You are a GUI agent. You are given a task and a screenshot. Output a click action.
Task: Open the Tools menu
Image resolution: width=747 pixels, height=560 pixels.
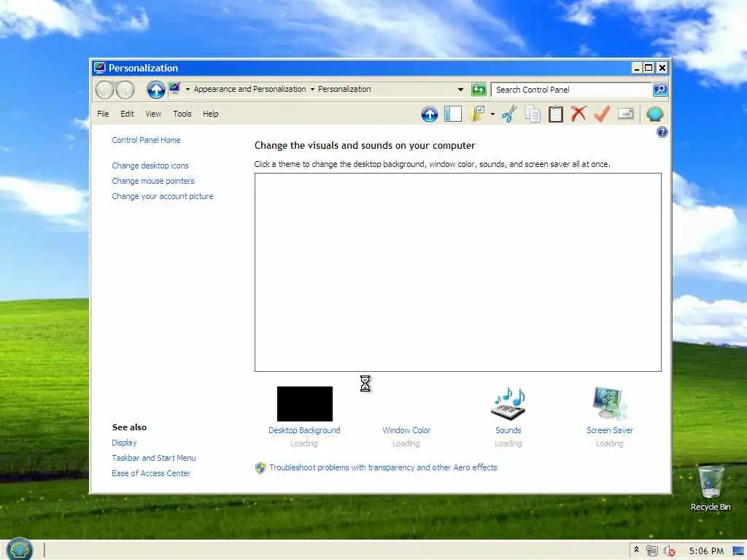click(x=182, y=114)
